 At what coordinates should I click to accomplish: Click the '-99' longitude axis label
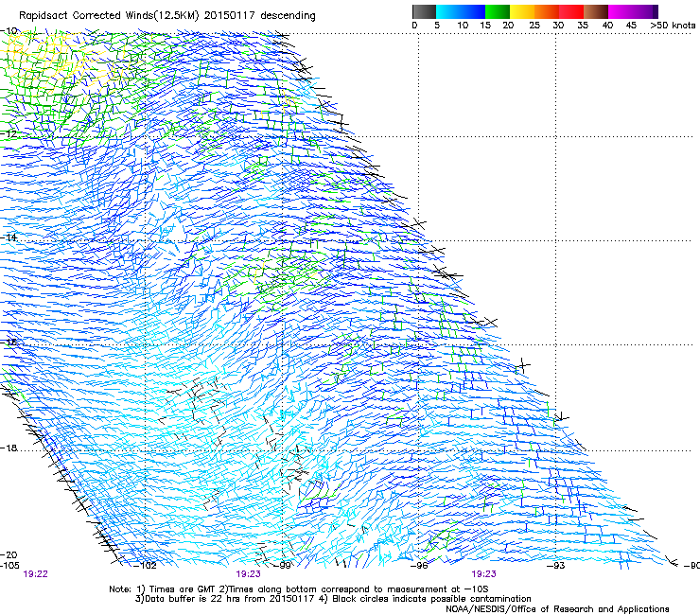pyautogui.click(x=282, y=566)
